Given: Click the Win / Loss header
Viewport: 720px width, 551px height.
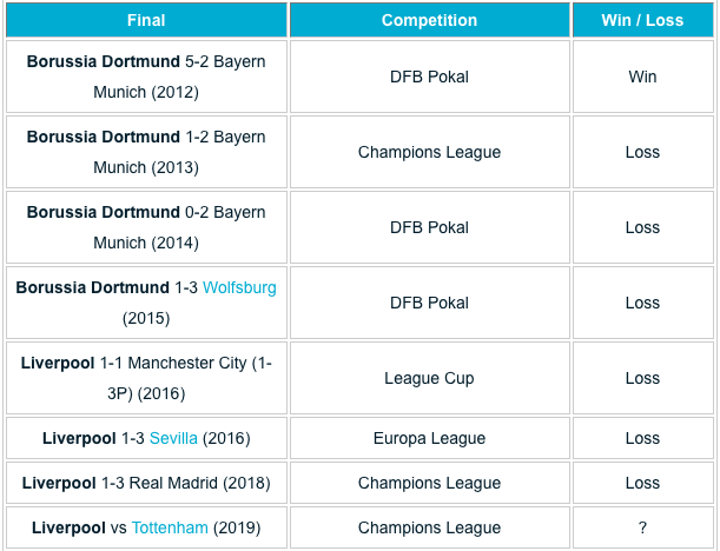Looking at the screenshot, I should point(642,20).
